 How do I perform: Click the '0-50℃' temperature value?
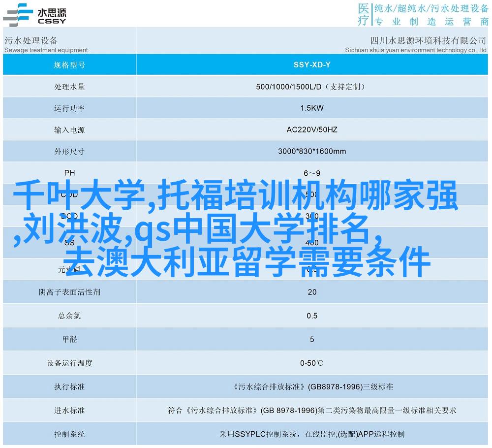pyautogui.click(x=311, y=363)
